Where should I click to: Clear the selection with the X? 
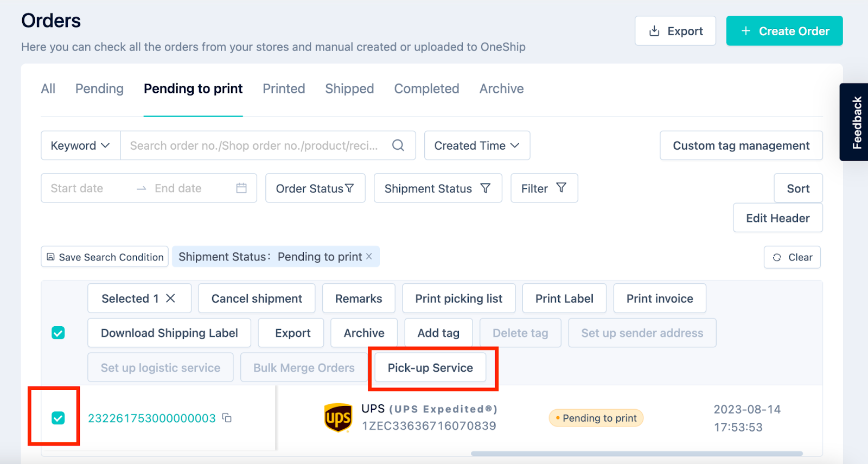coord(170,298)
